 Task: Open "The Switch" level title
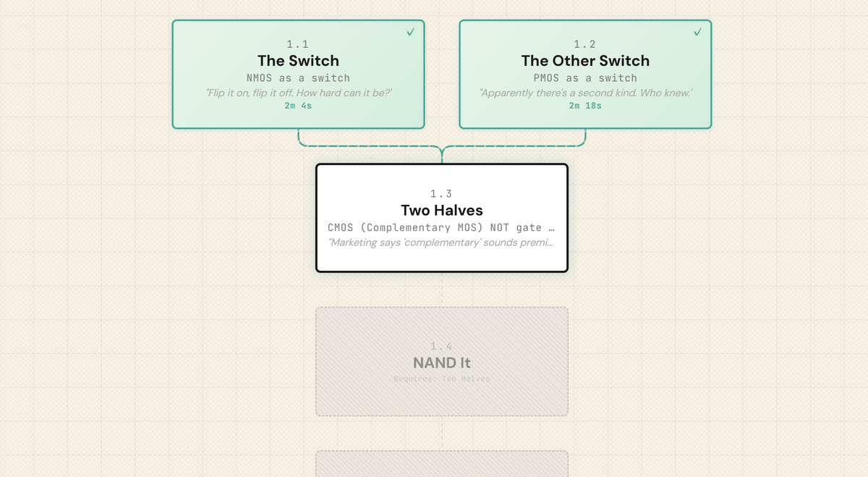[x=298, y=61]
